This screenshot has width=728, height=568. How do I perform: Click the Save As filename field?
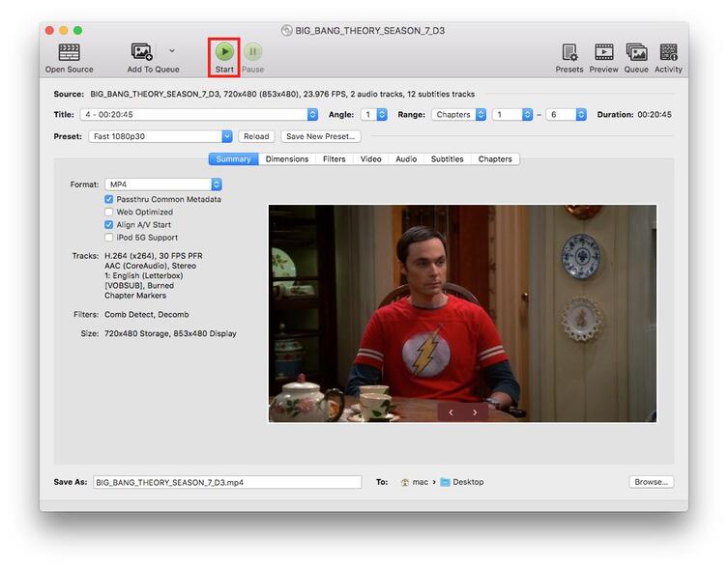coord(227,482)
